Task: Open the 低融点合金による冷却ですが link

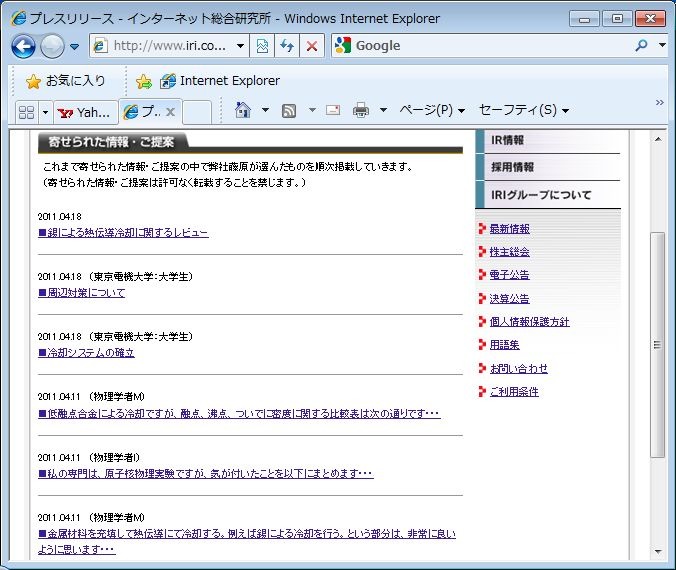Action: (239, 413)
